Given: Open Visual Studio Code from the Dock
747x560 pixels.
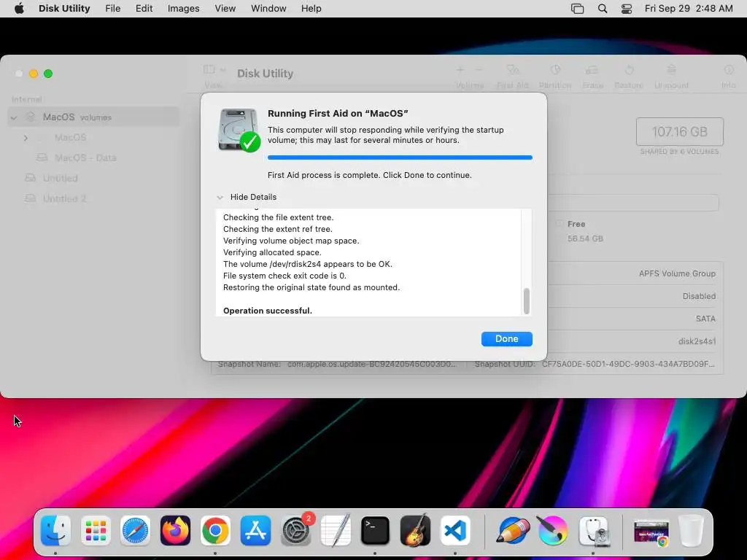Looking at the screenshot, I should [x=455, y=531].
